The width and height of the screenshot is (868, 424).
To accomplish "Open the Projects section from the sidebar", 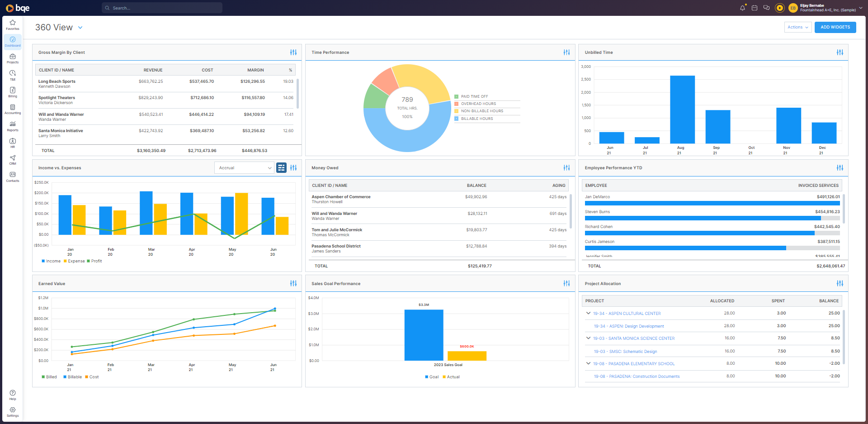I will coord(12,58).
